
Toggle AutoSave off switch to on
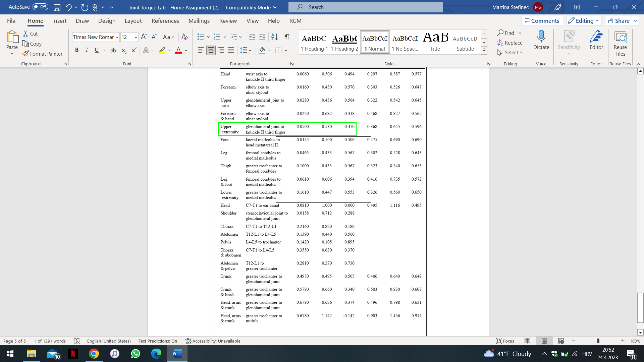40,7
